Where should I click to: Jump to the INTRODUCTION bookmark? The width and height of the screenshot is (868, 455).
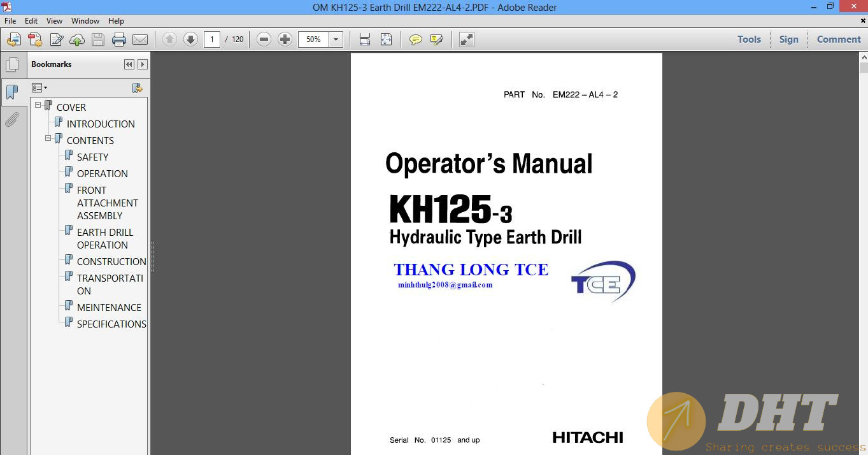coord(101,124)
